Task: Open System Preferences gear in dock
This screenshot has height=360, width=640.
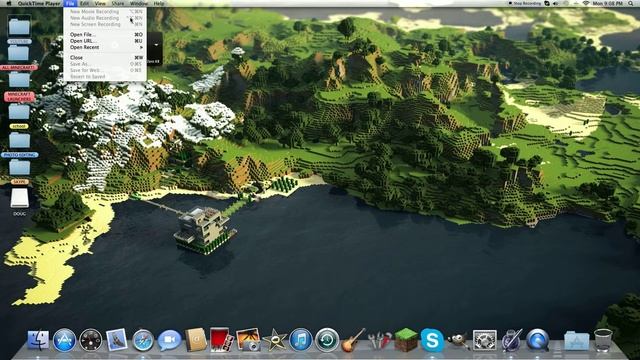Action: 484,340
